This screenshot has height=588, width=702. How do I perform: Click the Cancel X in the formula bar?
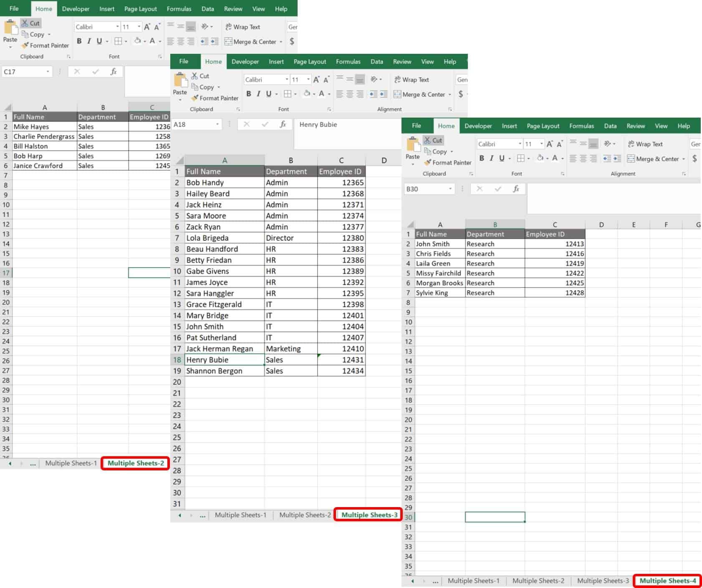(x=479, y=189)
